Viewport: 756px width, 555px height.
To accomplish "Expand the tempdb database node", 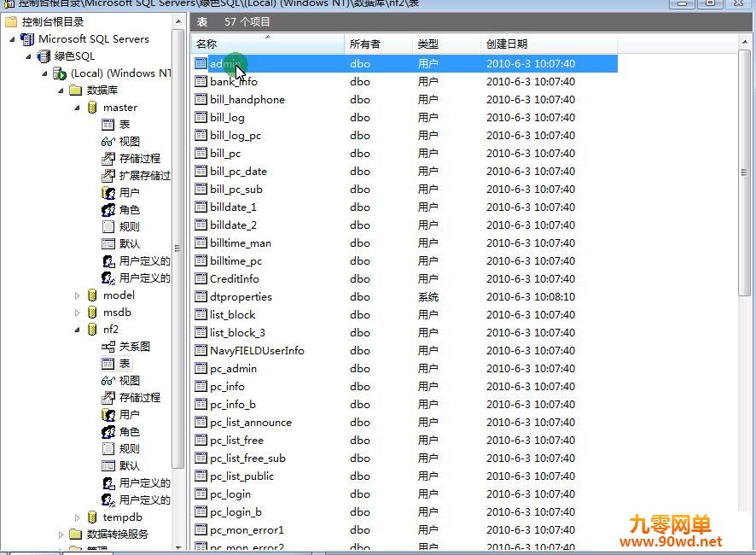I will [x=77, y=517].
